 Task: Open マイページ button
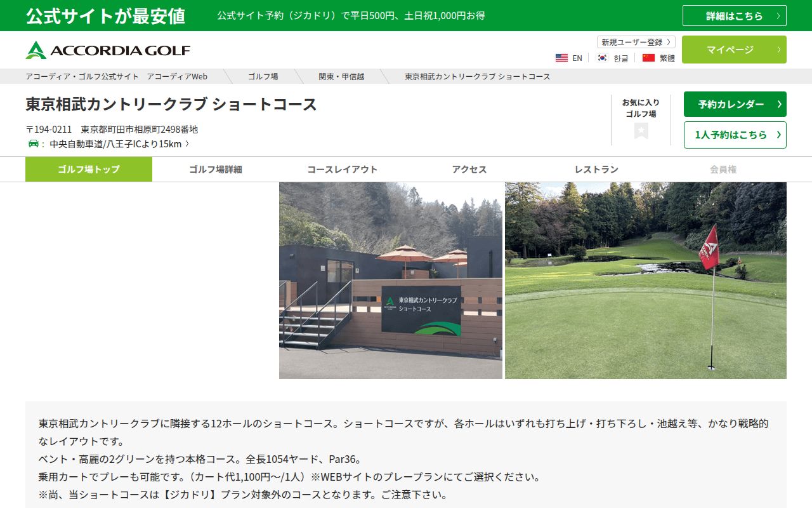[735, 50]
